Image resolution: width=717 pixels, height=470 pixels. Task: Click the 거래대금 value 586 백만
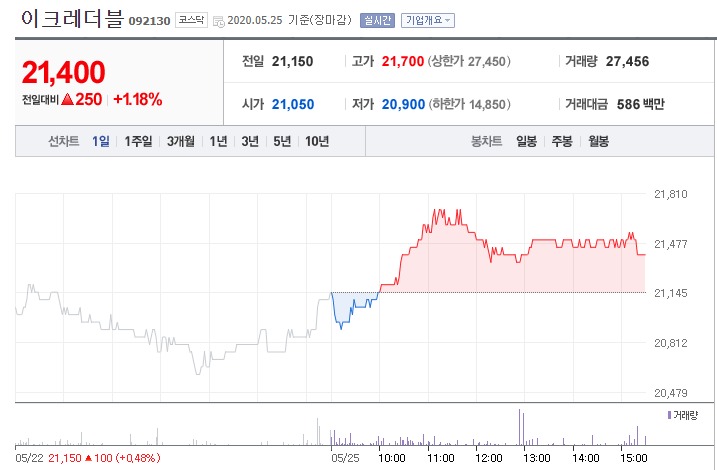pyautogui.click(x=641, y=104)
